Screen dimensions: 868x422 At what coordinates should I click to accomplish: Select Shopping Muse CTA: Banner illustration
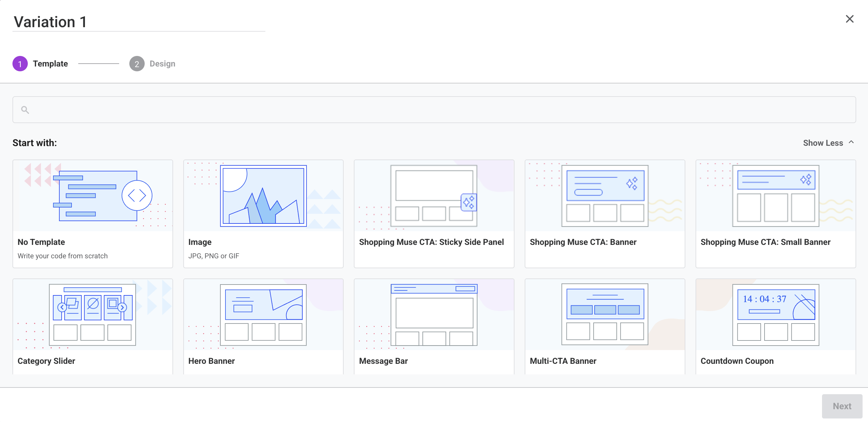tap(605, 196)
